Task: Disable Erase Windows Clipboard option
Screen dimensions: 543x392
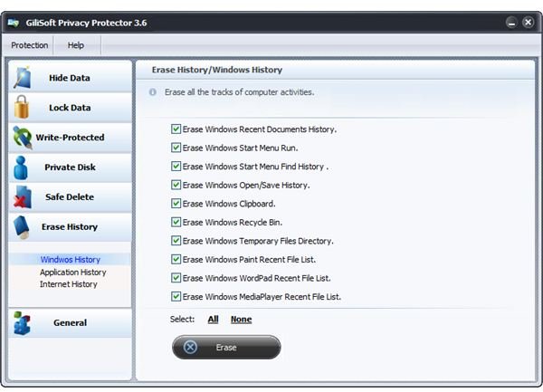Action: click(x=176, y=204)
